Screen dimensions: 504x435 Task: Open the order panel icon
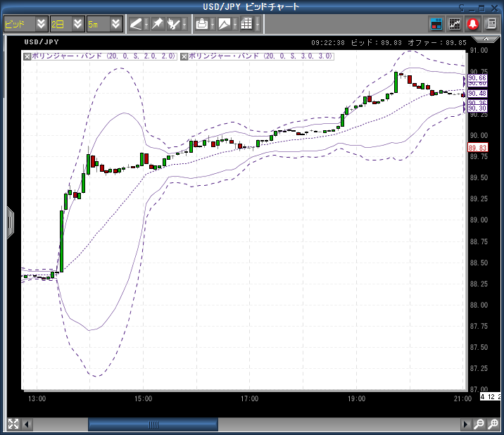(x=436, y=23)
